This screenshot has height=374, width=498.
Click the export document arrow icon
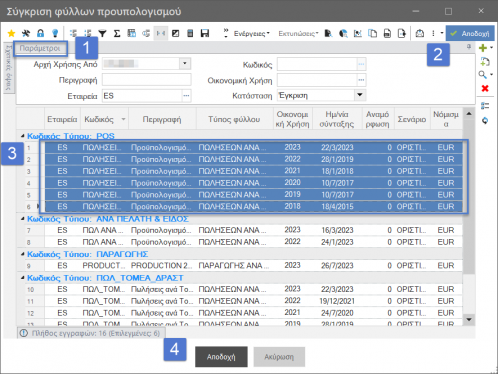tap(402, 33)
